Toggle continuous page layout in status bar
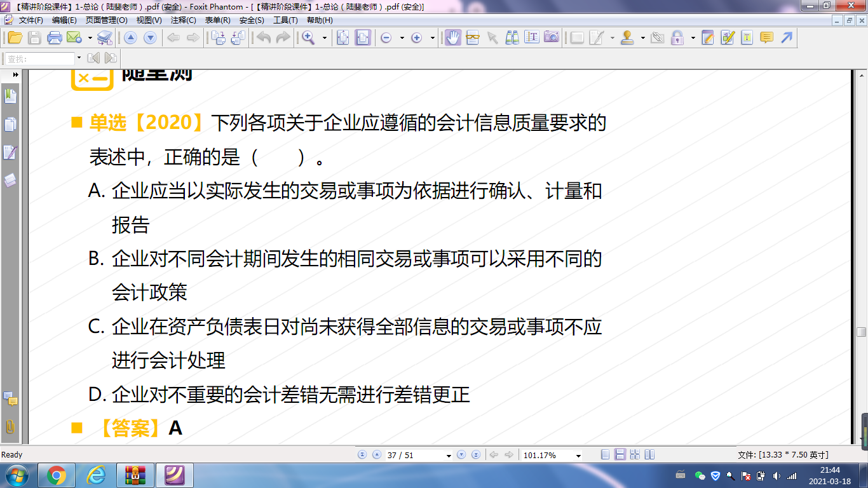Screen dimensions: 868x488 coord(620,455)
